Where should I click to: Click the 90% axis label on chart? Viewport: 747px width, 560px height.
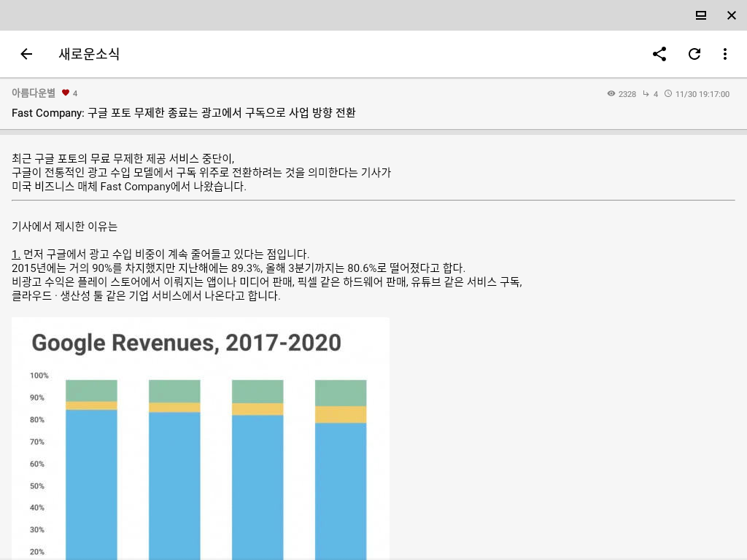pyautogui.click(x=36, y=397)
